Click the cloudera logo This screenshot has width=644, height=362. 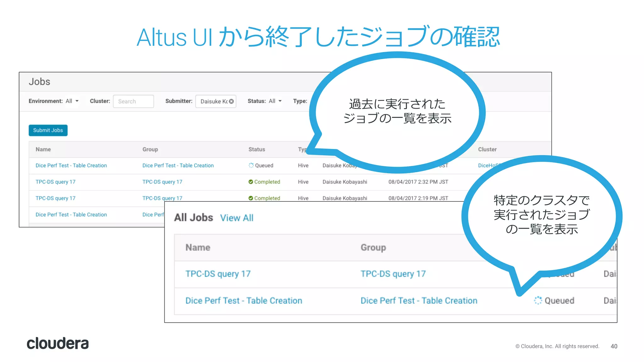pos(58,343)
